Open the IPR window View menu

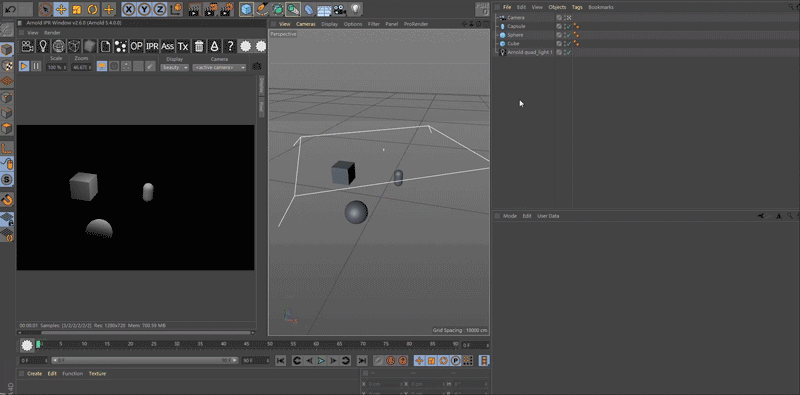(x=33, y=33)
